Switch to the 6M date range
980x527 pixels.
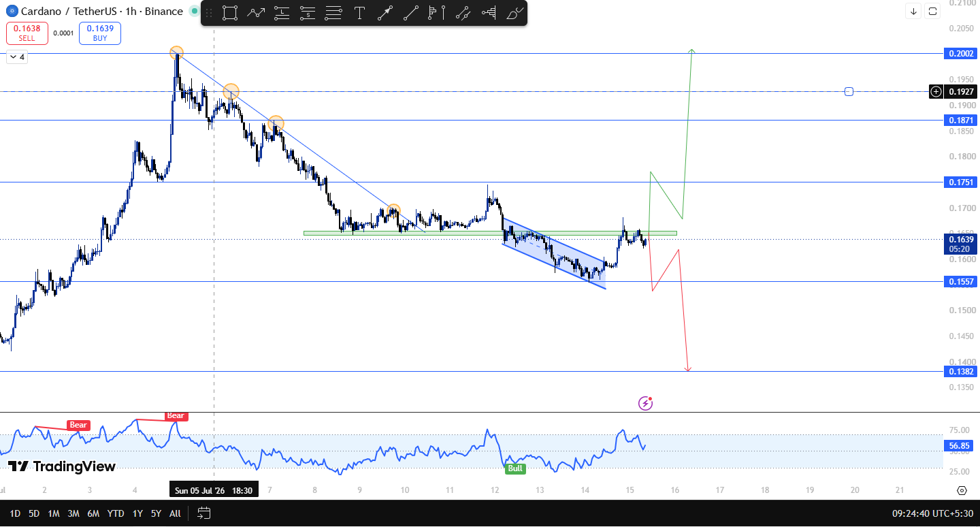tap(94, 513)
